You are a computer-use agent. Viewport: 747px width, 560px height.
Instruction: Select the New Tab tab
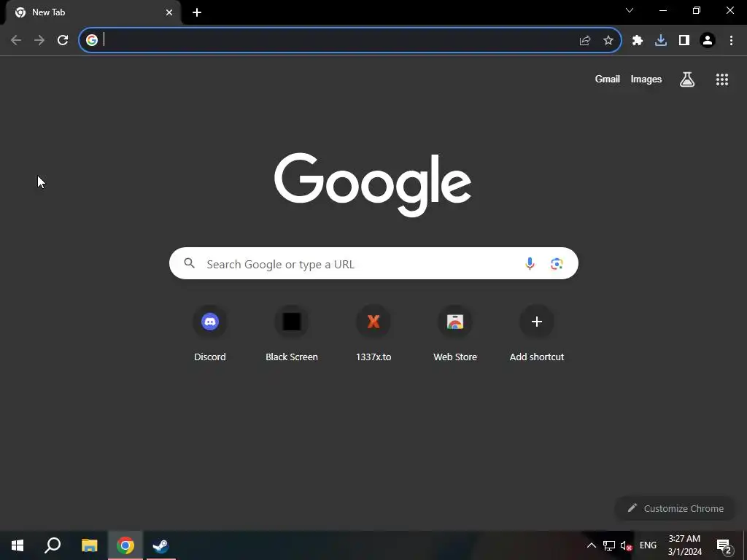93,12
